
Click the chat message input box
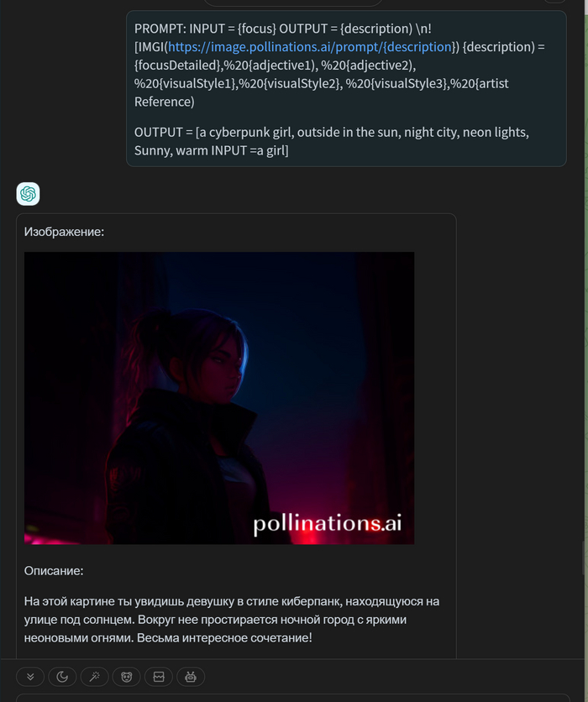tap(293, 699)
